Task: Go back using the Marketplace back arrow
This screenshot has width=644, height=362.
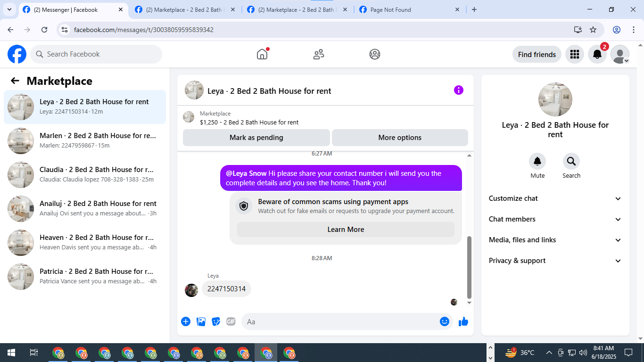Action: tap(15, 81)
